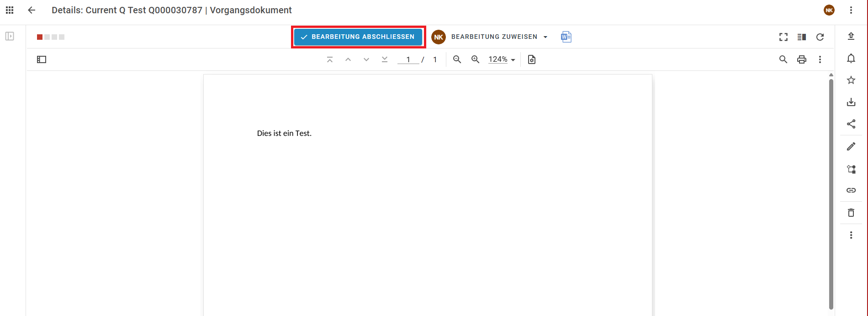Open the right sidebar more options menu
Viewport: 868px width, 316px height.
851,235
